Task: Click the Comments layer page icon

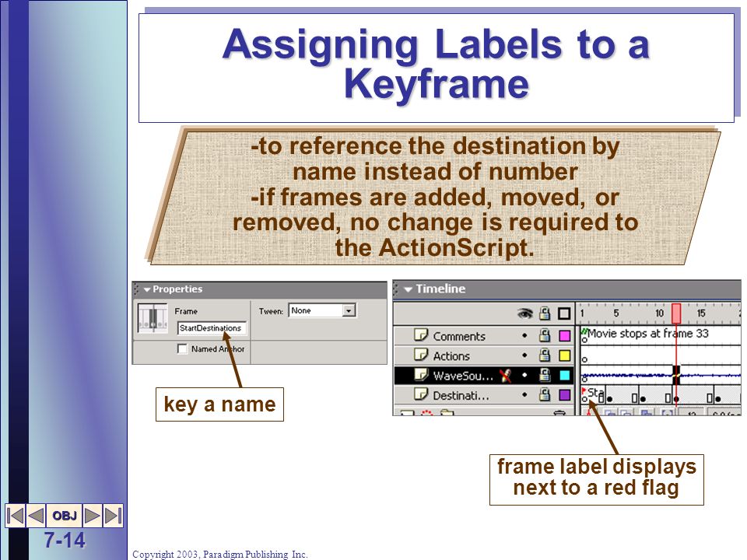Action: [x=421, y=335]
